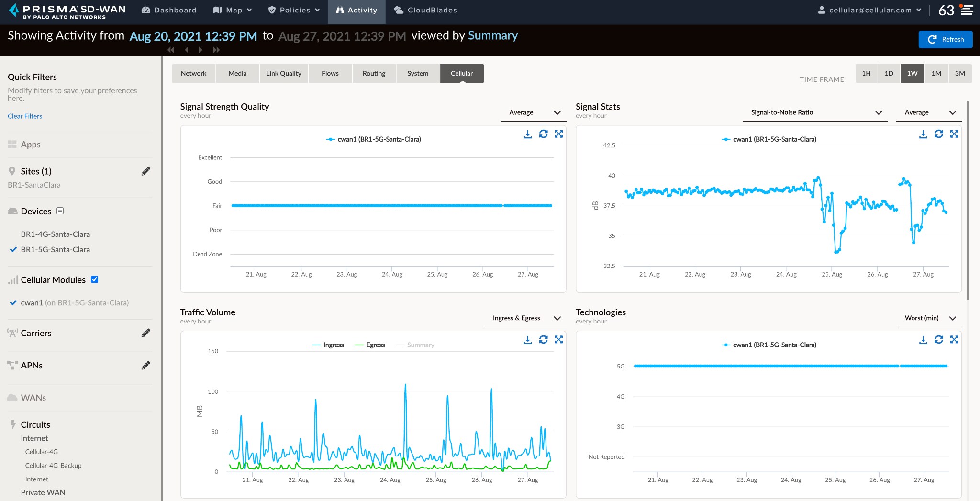The height and width of the screenshot is (501, 980).
Task: Open the CloudBlades page
Action: click(425, 10)
